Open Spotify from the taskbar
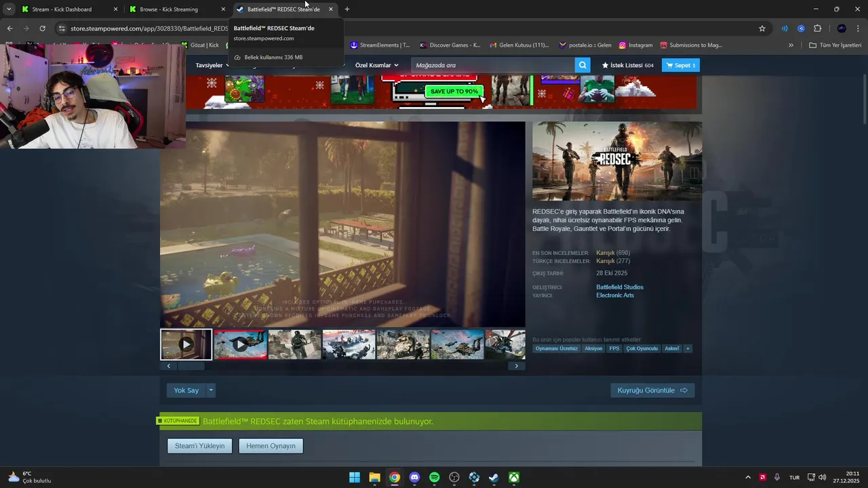The height and width of the screenshot is (488, 868). [435, 477]
